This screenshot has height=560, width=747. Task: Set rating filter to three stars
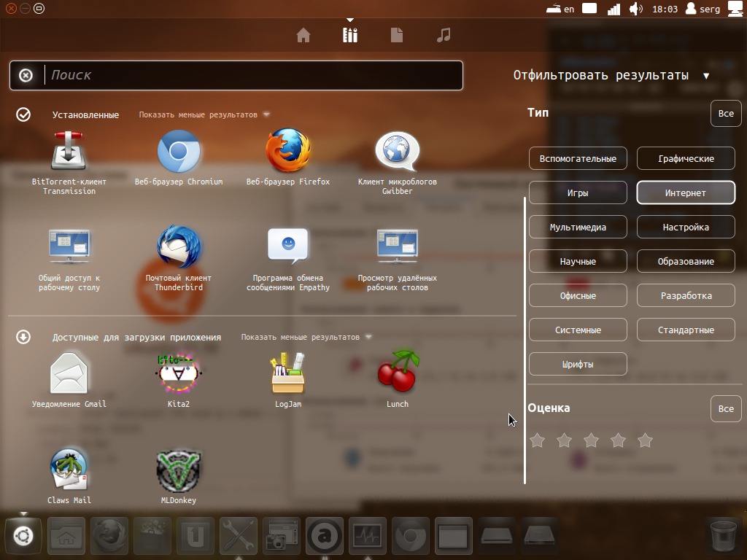pyautogui.click(x=591, y=440)
